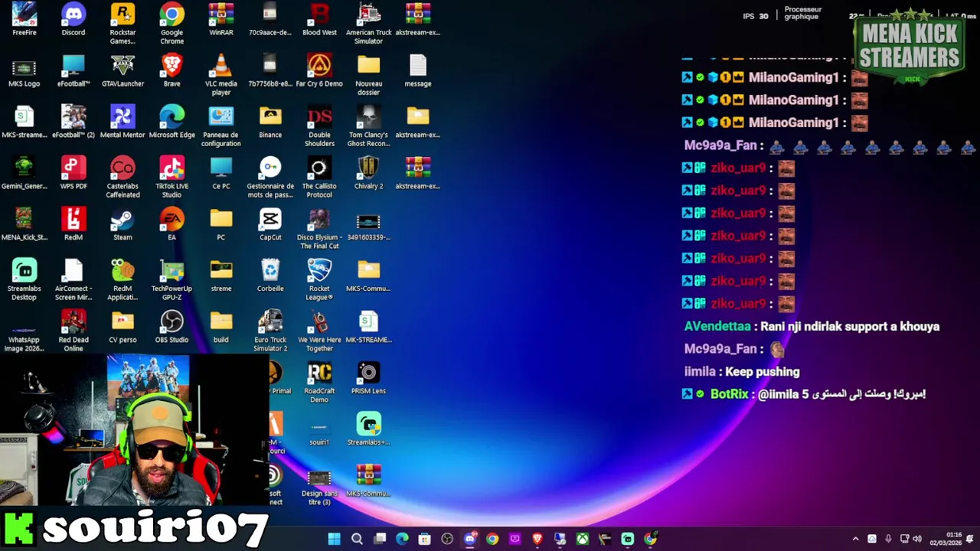Open the WinRAR desktop icon

[221, 19]
